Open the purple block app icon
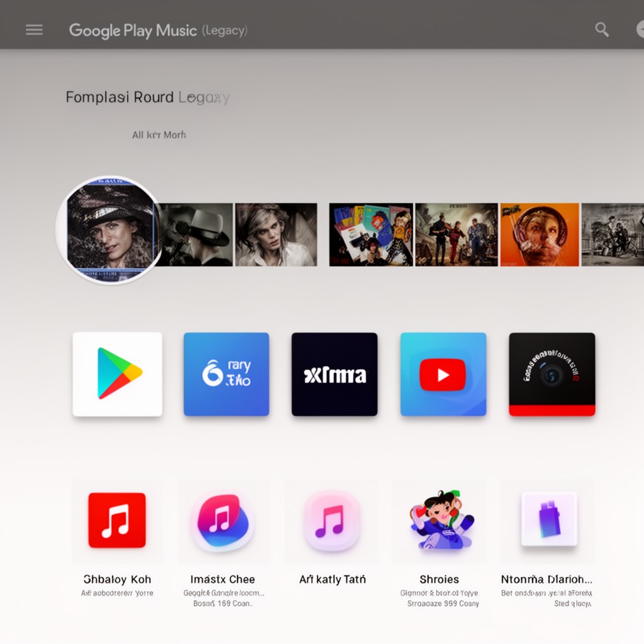 coord(549,519)
